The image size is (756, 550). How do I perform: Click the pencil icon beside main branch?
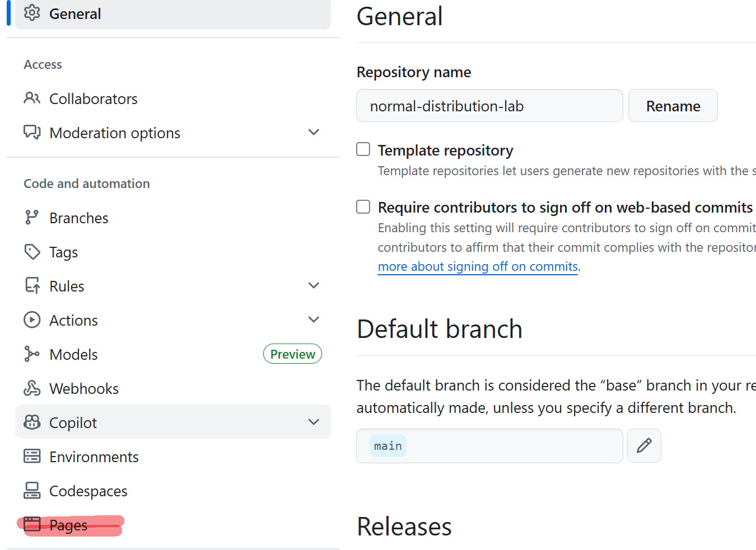(x=644, y=445)
